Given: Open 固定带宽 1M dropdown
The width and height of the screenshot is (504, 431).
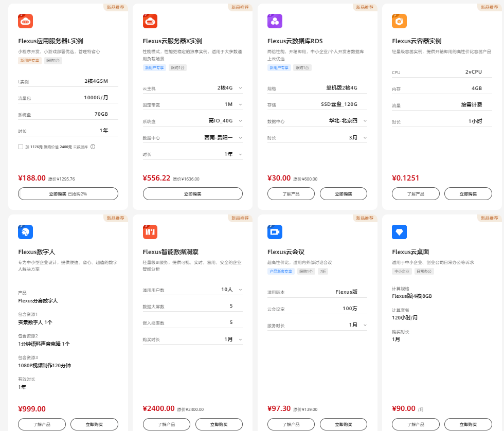Looking at the screenshot, I should [192, 104].
